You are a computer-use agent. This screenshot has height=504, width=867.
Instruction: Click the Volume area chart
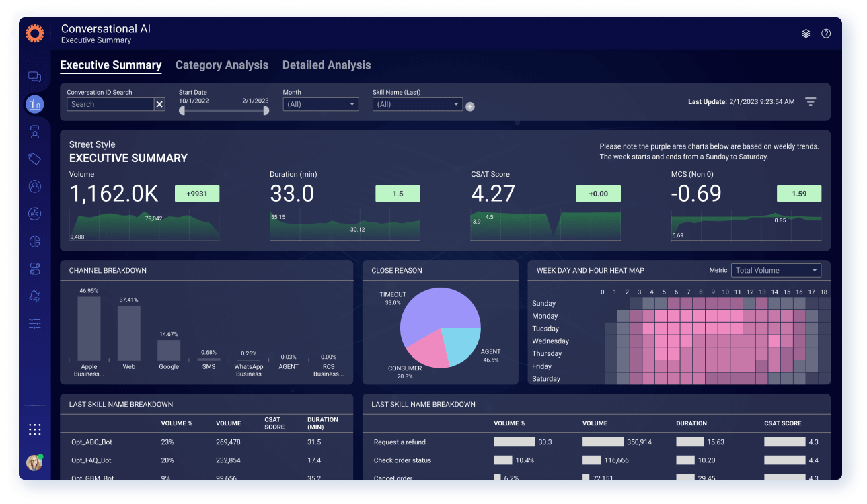(145, 226)
